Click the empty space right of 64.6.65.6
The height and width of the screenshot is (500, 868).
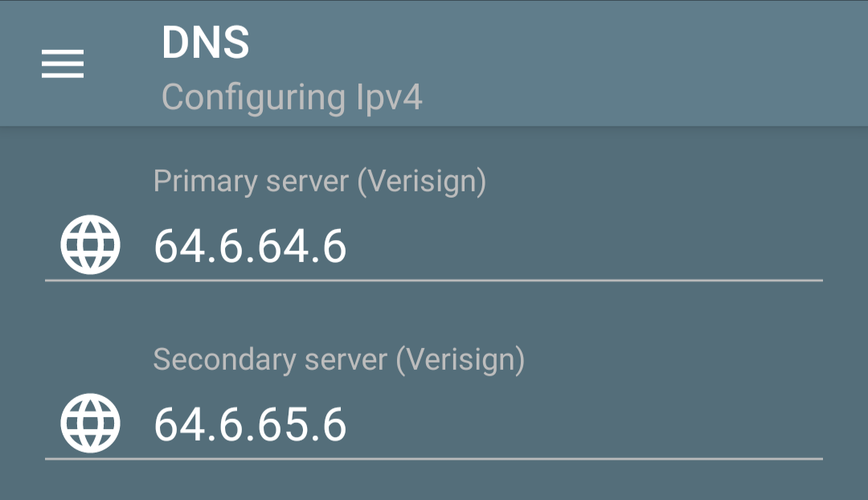[x=584, y=424]
